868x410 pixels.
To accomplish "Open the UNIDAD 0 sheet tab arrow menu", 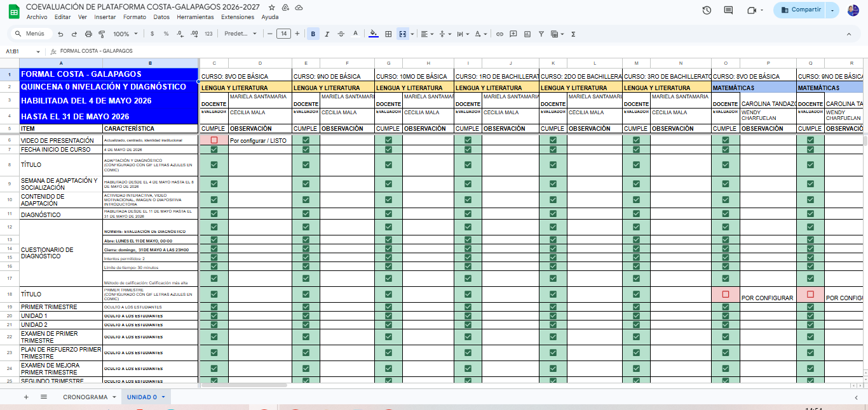I will 163,397.
